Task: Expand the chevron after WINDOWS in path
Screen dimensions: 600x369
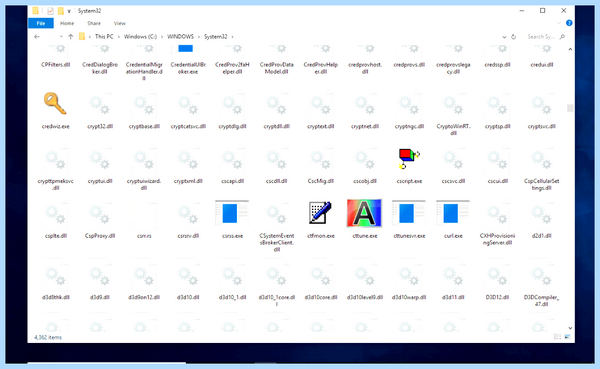Action: point(199,37)
